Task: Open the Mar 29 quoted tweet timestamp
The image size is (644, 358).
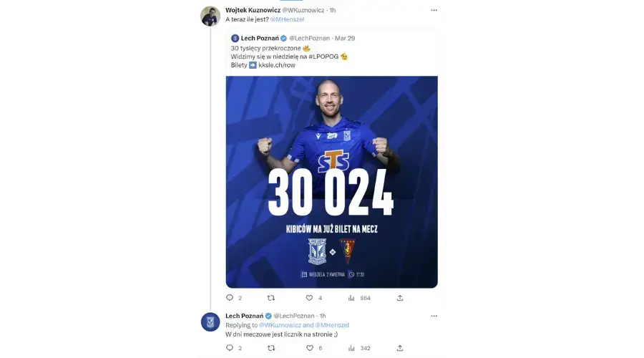Action: (345, 38)
